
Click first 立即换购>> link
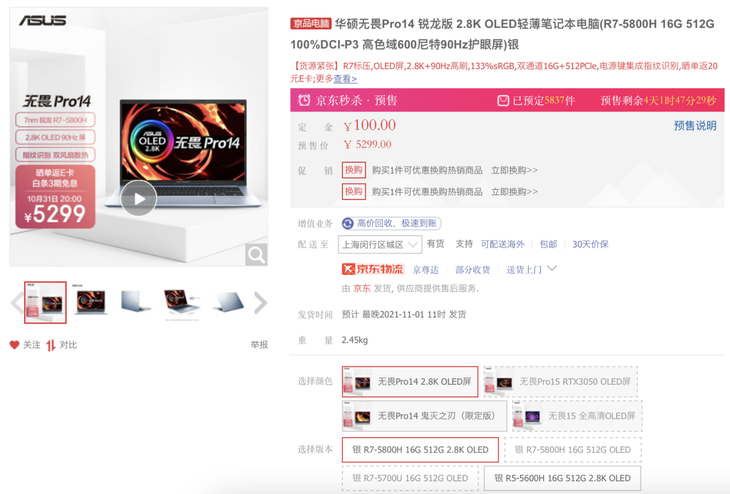point(514,170)
